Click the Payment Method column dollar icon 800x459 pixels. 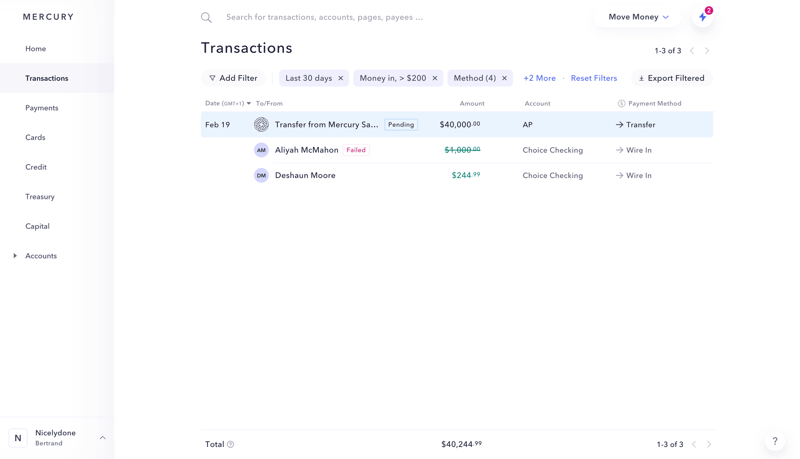coord(621,104)
